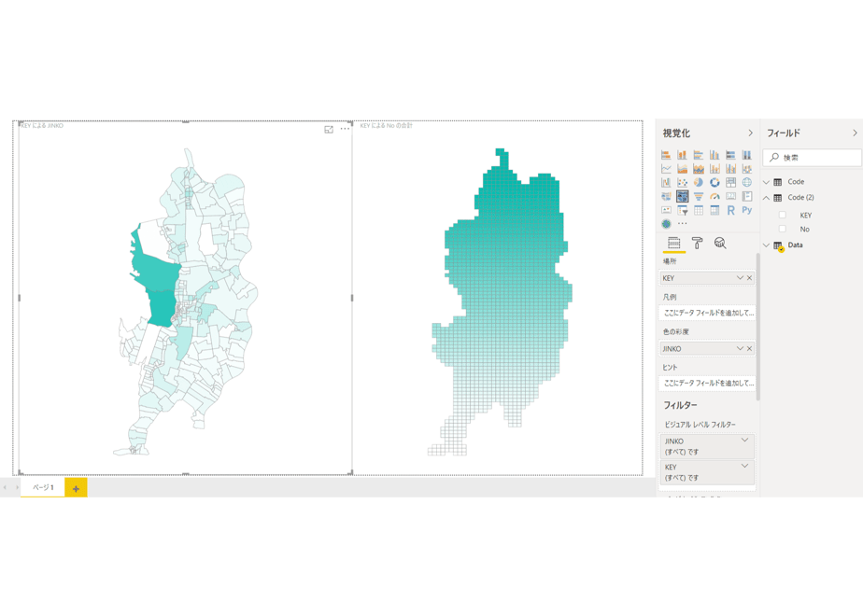Check the No field under Code (2)

[x=782, y=229]
